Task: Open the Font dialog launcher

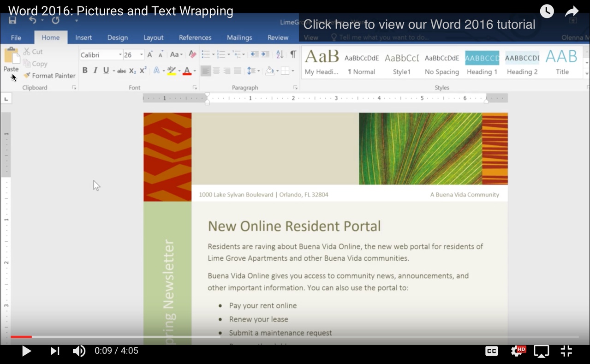Action: 195,87
